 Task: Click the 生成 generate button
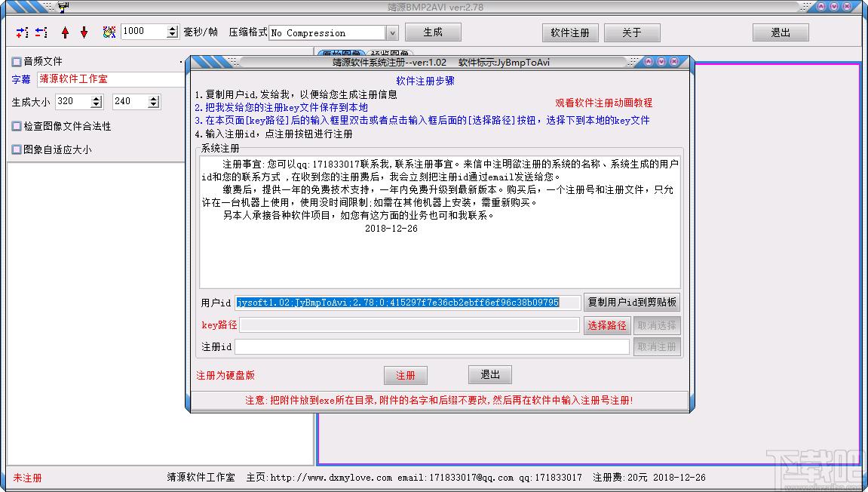coord(433,32)
